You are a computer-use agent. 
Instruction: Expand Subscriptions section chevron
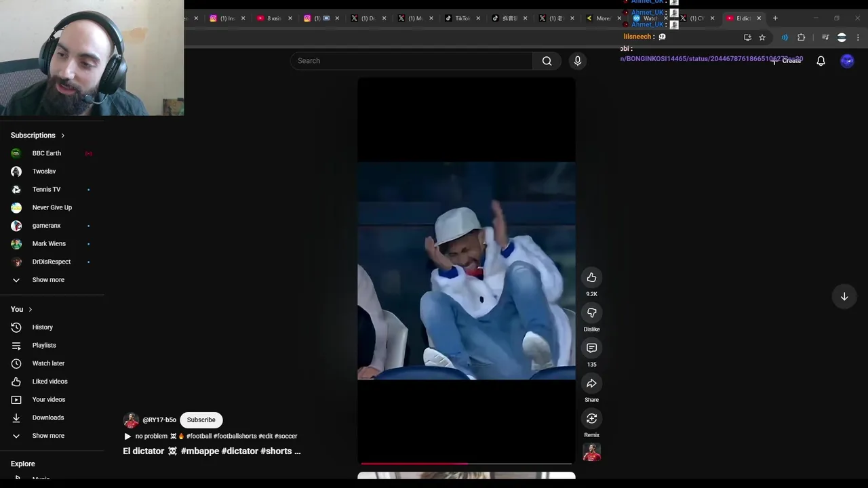point(62,136)
